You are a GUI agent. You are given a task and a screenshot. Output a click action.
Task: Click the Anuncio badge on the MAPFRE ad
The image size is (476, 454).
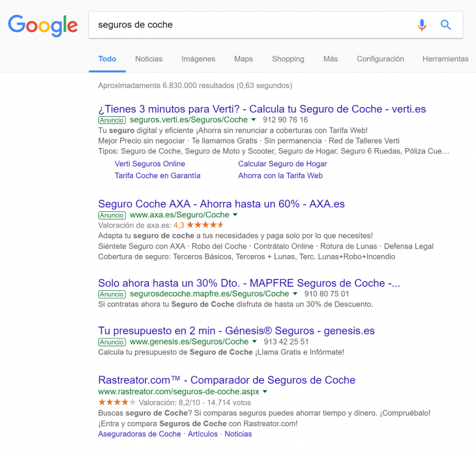pos(112,294)
